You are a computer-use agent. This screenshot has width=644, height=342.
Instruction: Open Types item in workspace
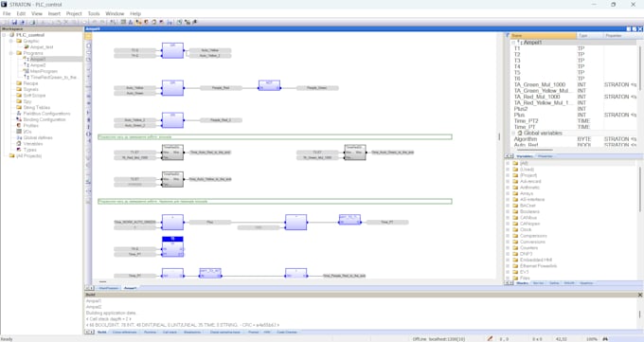[x=29, y=150]
